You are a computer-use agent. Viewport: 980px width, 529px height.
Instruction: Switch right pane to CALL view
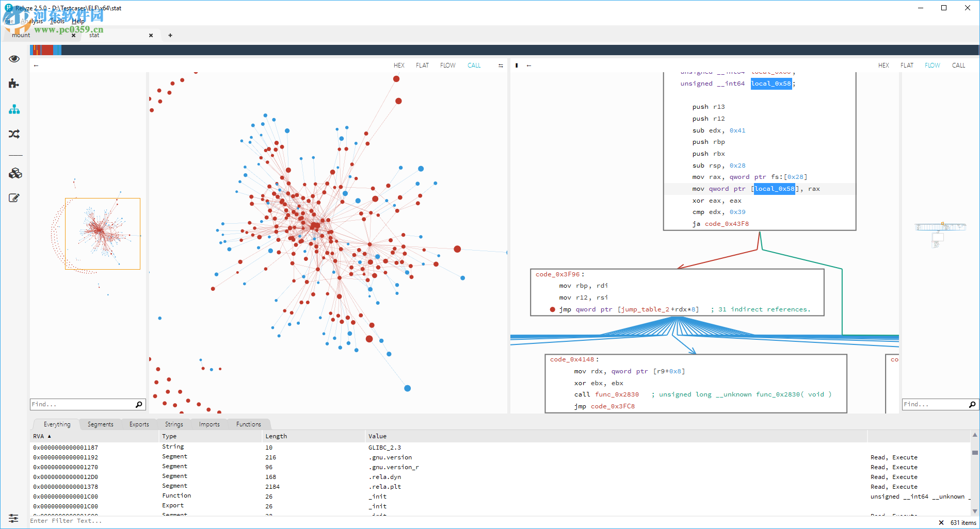point(958,65)
